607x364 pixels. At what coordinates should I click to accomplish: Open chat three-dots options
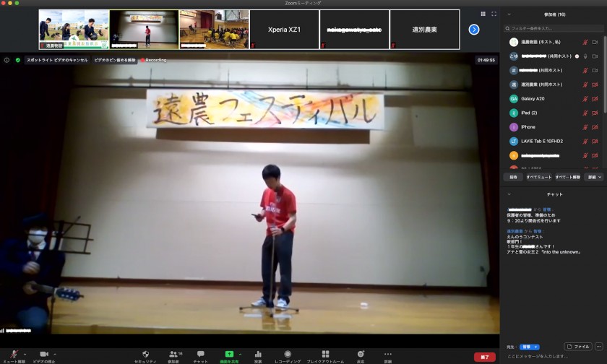(599, 347)
